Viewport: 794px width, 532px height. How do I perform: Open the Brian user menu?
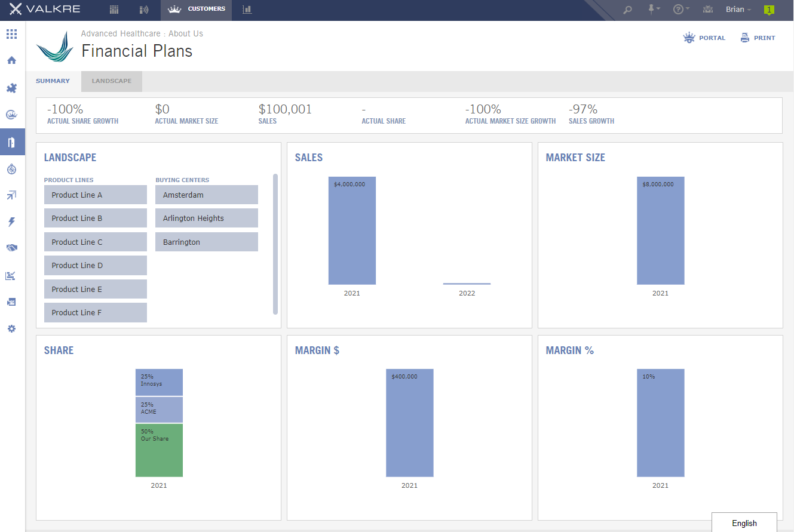coord(738,10)
